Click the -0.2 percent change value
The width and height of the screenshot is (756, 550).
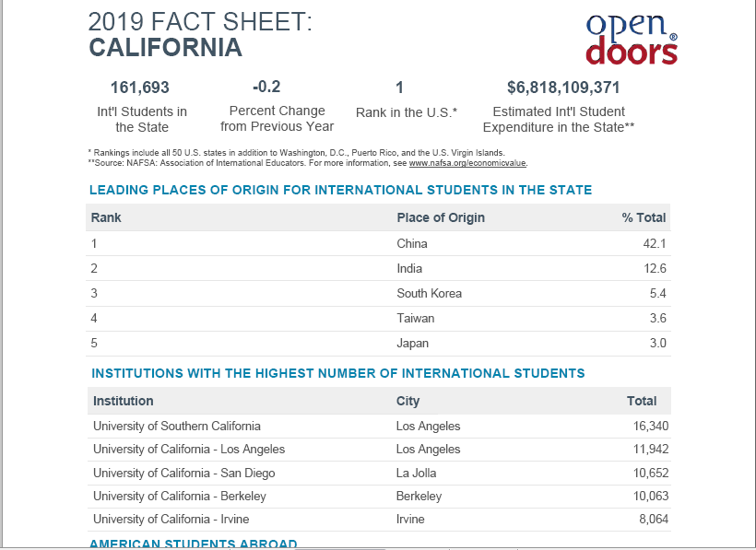[266, 87]
